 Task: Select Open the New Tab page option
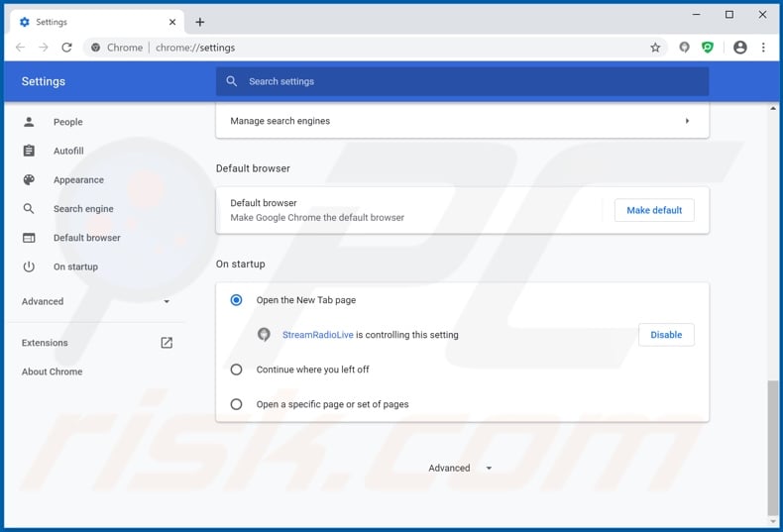(236, 300)
